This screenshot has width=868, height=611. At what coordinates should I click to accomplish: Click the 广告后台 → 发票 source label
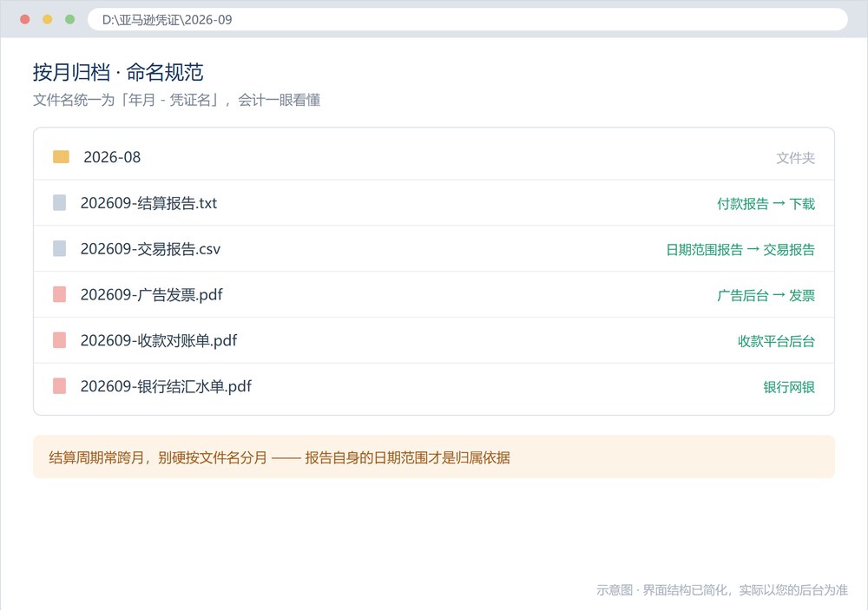tap(766, 296)
